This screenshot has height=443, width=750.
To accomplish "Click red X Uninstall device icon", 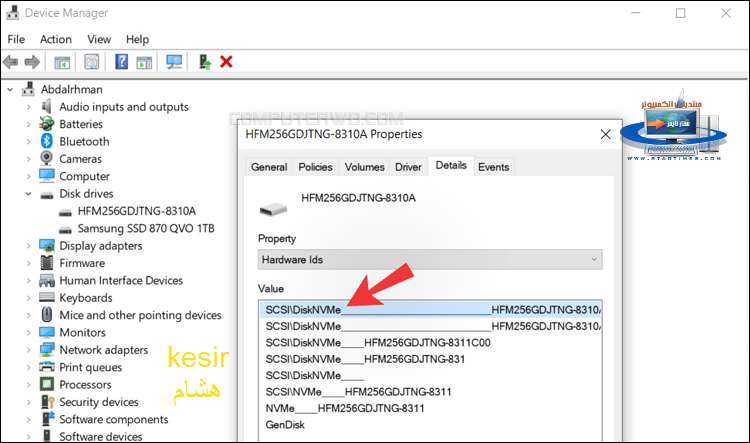I will (226, 62).
